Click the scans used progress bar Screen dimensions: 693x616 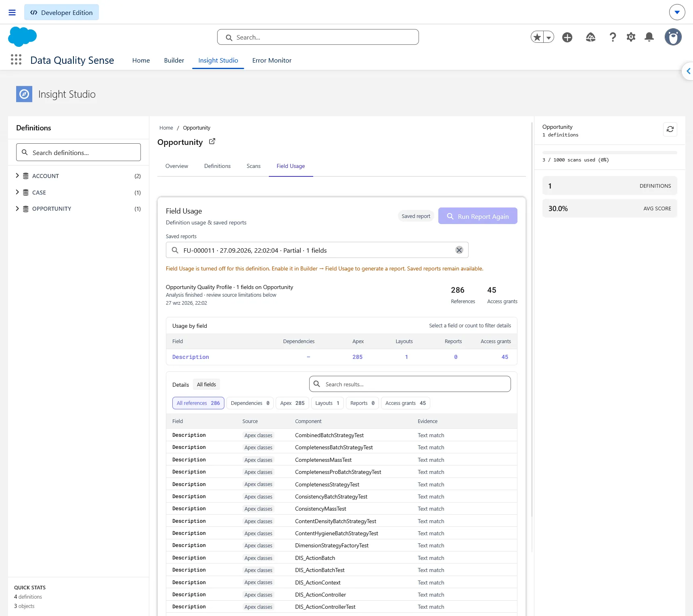coord(610,153)
